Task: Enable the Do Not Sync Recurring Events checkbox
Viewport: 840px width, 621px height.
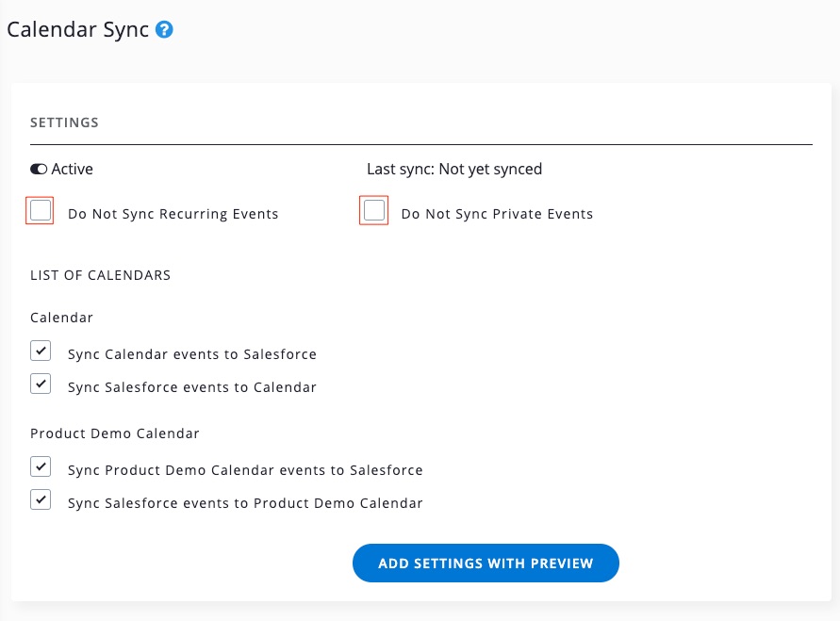Action: (41, 212)
